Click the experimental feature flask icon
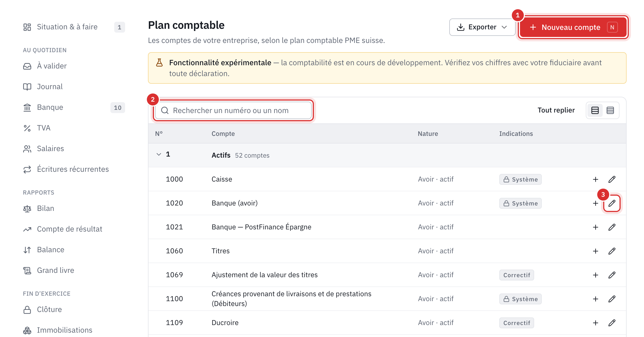The image size is (644, 337). tap(159, 63)
